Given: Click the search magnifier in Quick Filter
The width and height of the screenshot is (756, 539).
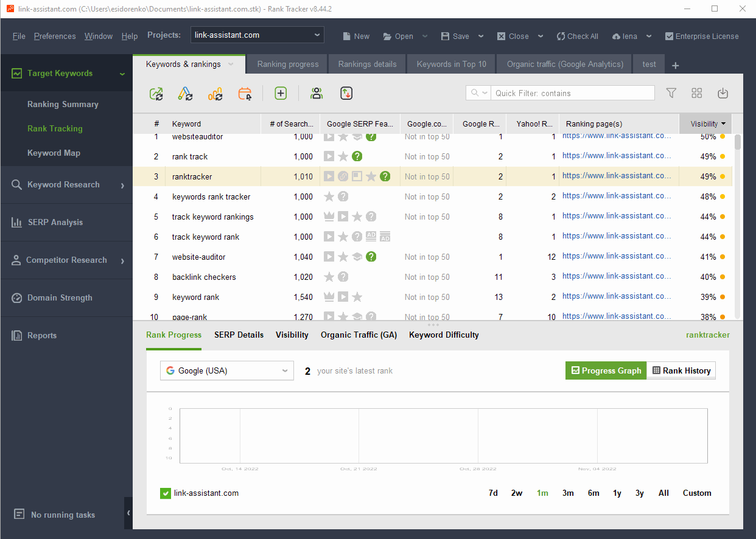Looking at the screenshot, I should (x=475, y=93).
